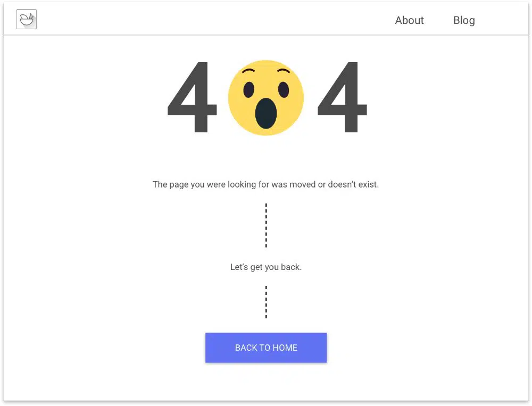Screen dimensions: 532x406
Task: Click the dashed line above the home button
Action: point(266,302)
